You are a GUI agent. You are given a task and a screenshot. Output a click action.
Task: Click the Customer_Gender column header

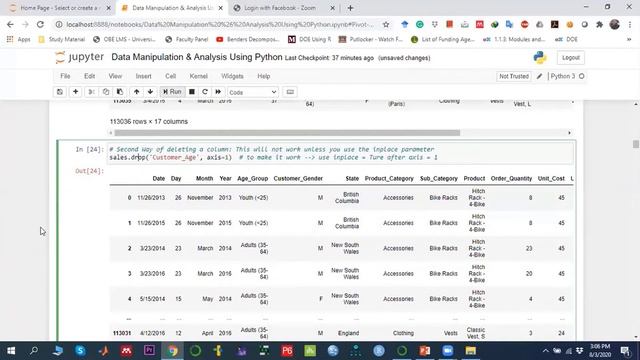point(298,178)
